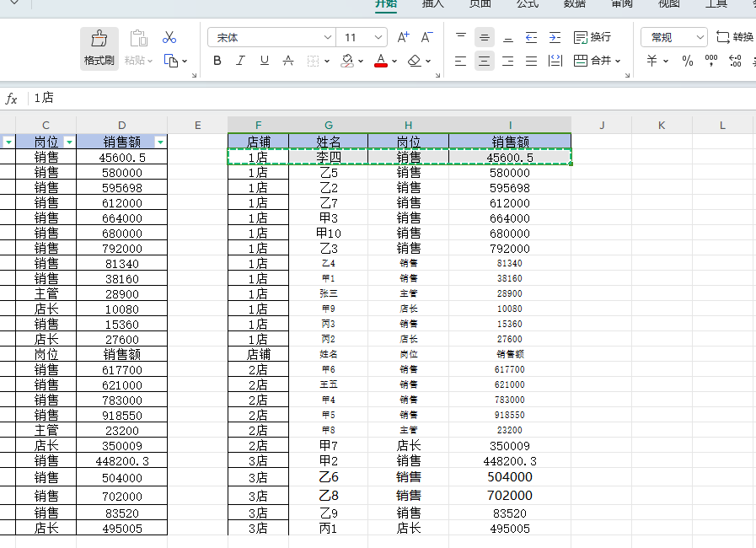The height and width of the screenshot is (548, 756).
Task: Apply thousands separator style
Action: pyautogui.click(x=711, y=61)
